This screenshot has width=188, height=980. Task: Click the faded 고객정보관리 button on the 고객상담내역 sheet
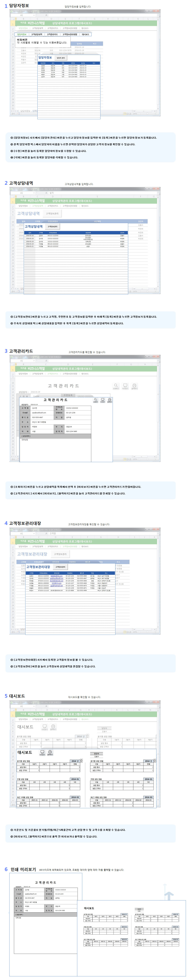(x=52, y=213)
